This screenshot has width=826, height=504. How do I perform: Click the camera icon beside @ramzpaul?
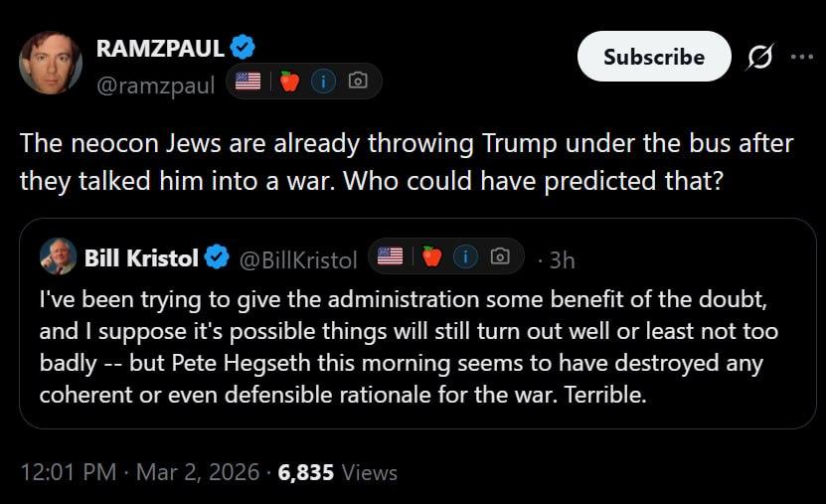click(358, 82)
